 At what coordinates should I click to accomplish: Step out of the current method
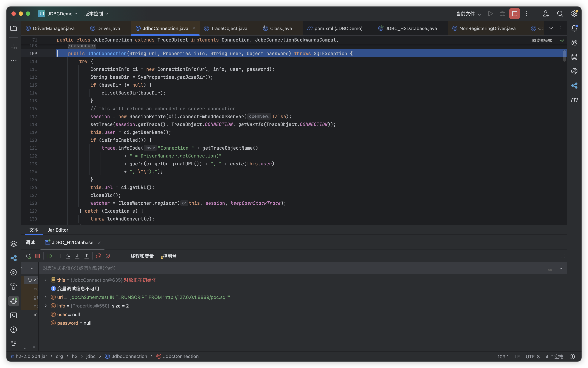[86, 256]
